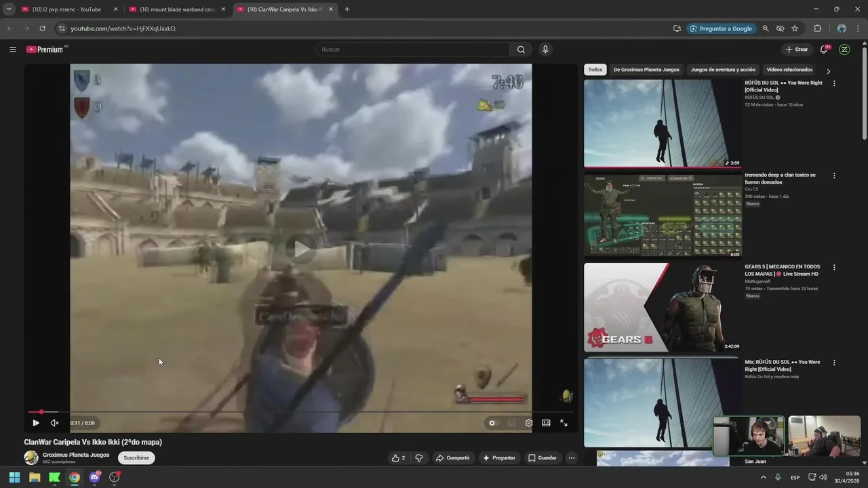Viewport: 868px width, 488px height.
Task: Unmute the video using the speaker icon
Action: [55, 423]
